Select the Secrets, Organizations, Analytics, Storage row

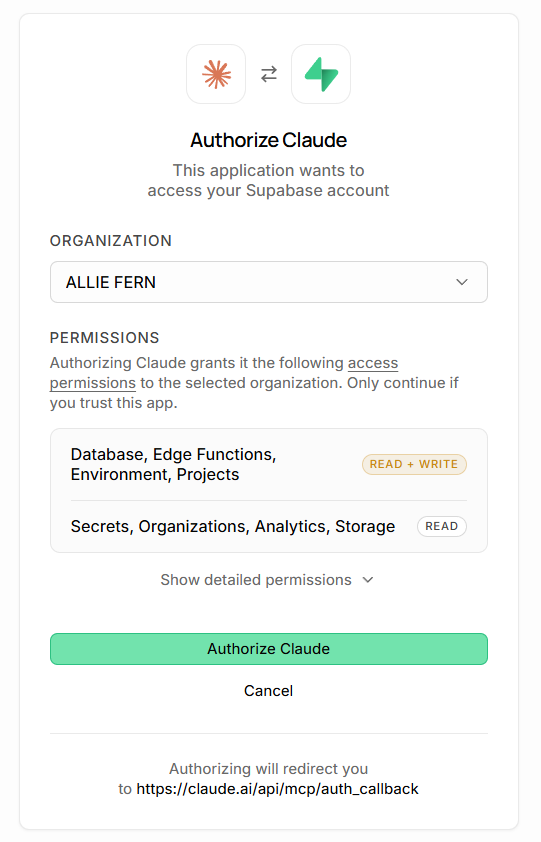(x=269, y=526)
